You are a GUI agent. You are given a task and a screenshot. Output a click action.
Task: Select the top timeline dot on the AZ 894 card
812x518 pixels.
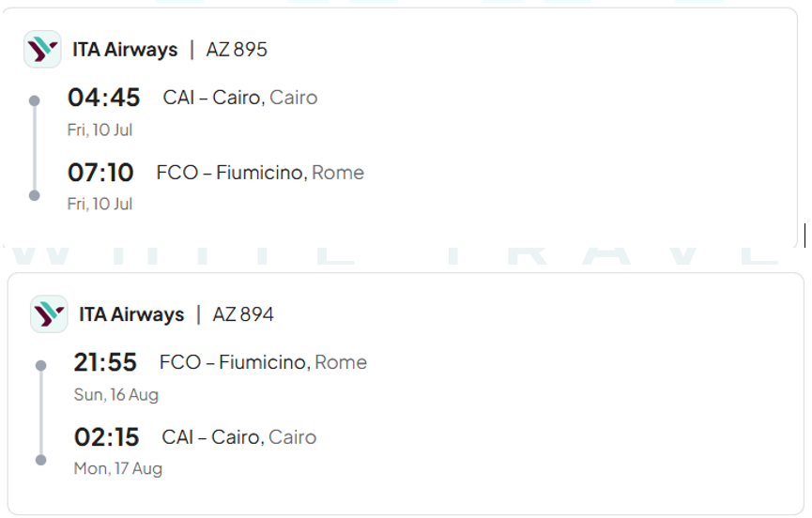pyautogui.click(x=40, y=365)
